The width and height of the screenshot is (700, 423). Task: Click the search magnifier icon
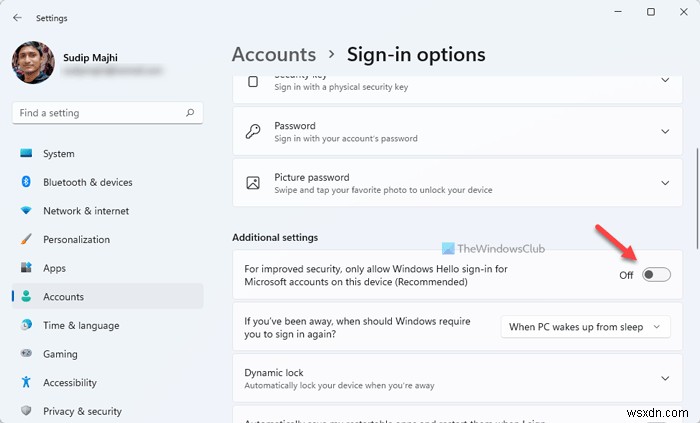[x=190, y=113]
